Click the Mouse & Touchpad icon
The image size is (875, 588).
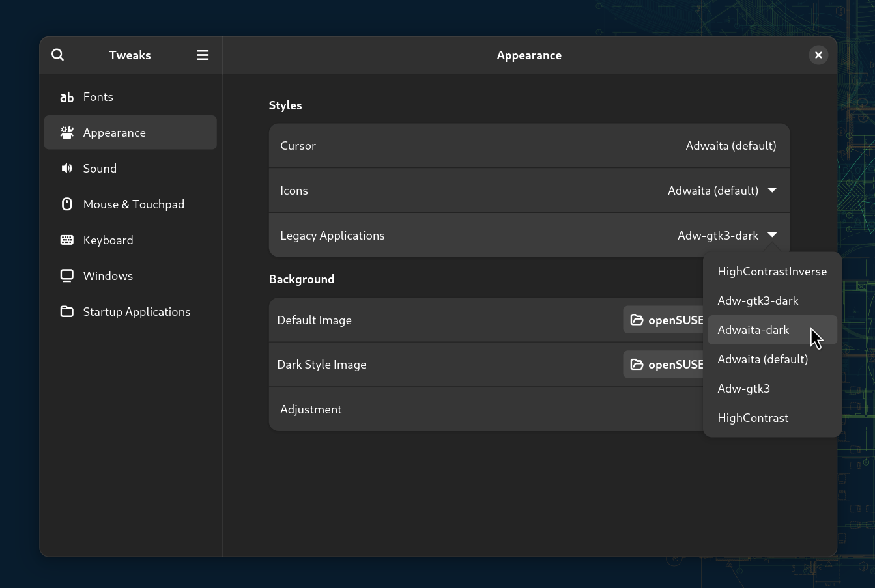point(66,204)
